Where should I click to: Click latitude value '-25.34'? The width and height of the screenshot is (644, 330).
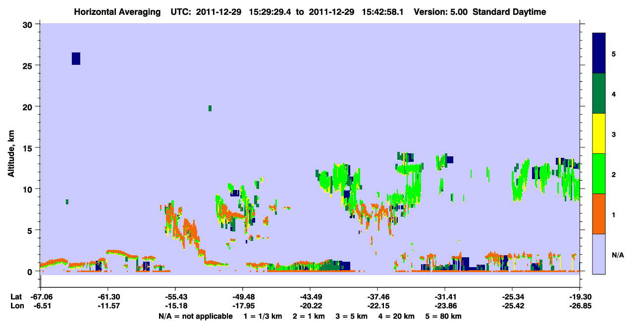512,297
